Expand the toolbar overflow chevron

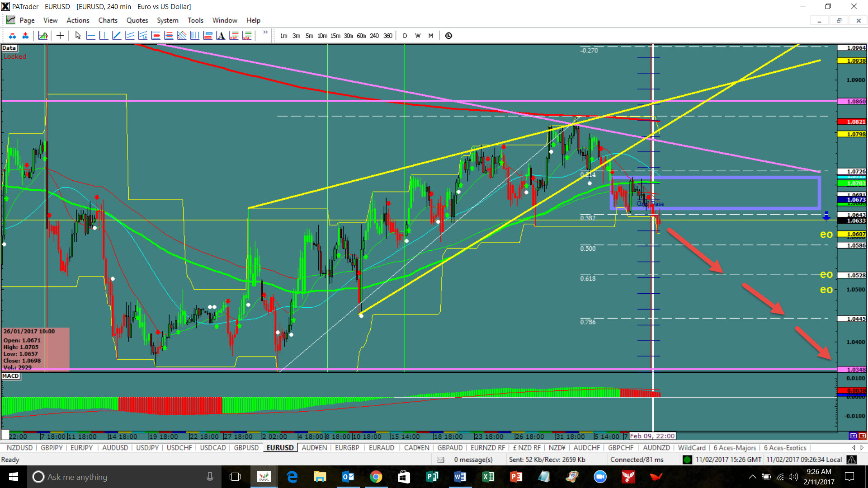click(265, 33)
